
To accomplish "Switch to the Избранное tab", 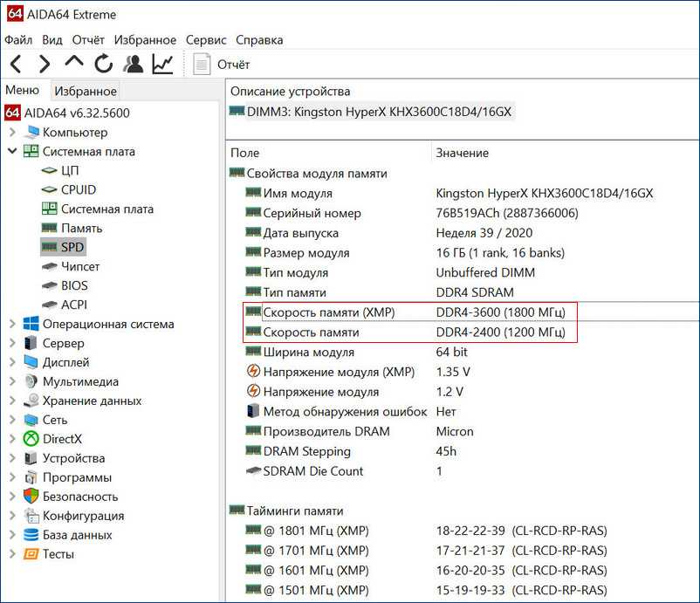I will [x=85, y=92].
